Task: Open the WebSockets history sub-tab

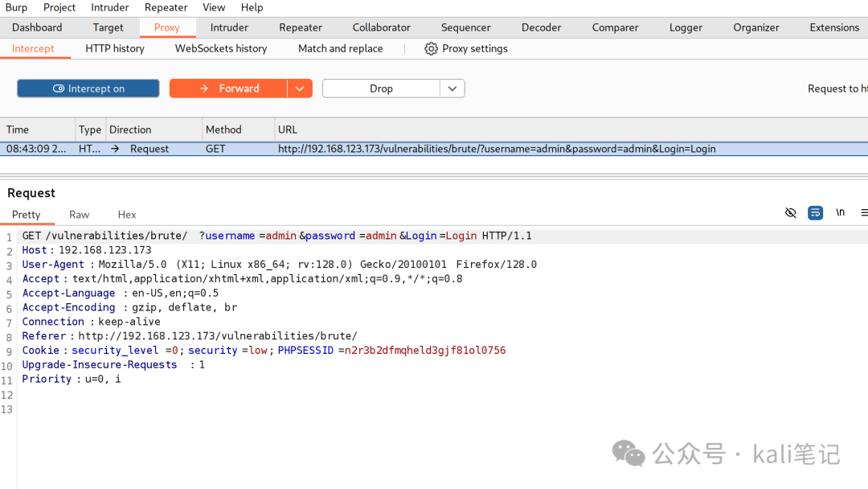Action: pyautogui.click(x=221, y=48)
